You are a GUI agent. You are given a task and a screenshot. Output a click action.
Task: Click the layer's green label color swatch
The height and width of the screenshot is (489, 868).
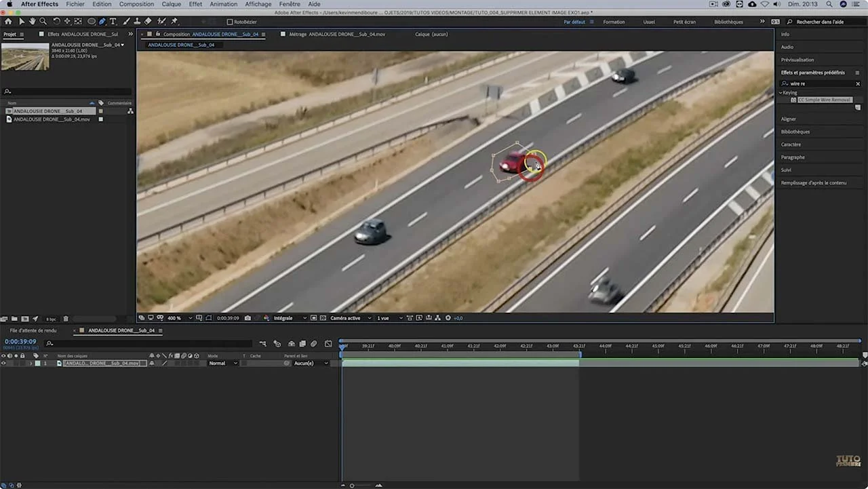[x=39, y=363]
